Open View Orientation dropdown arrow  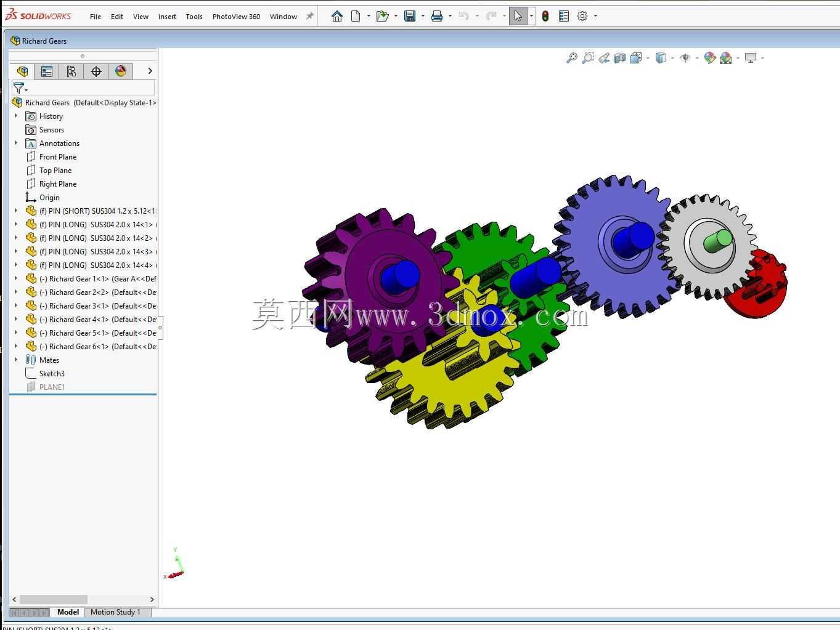[x=648, y=58]
